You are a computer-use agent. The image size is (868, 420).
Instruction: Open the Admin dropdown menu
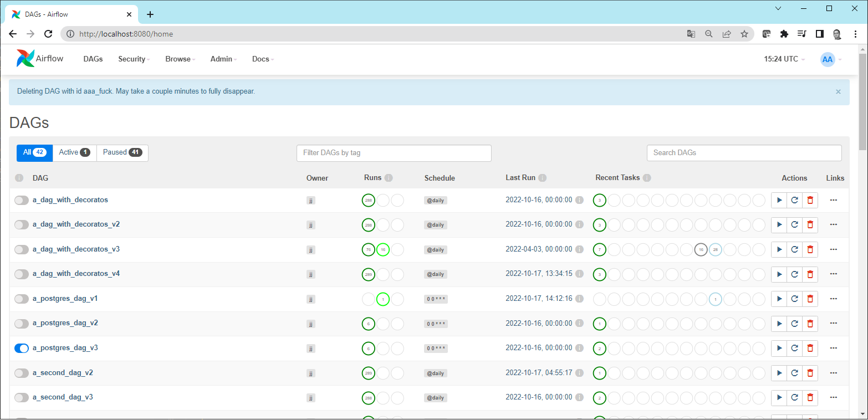coord(223,59)
